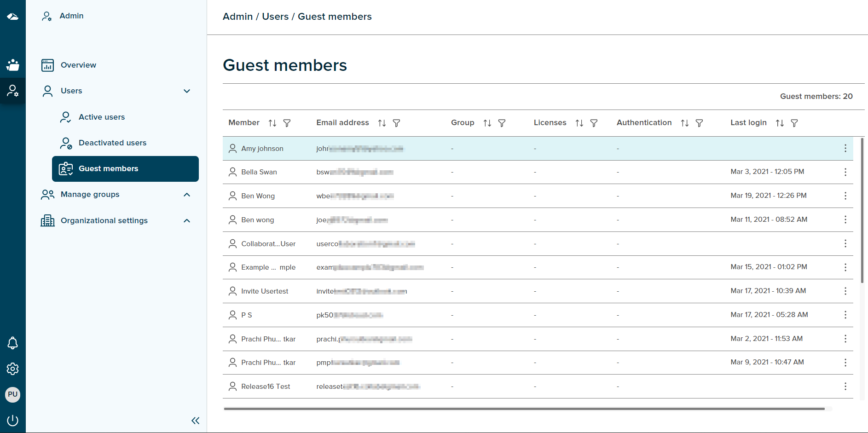Open more options for Invite Usertest
Screen dimensions: 868x433
tap(845, 291)
